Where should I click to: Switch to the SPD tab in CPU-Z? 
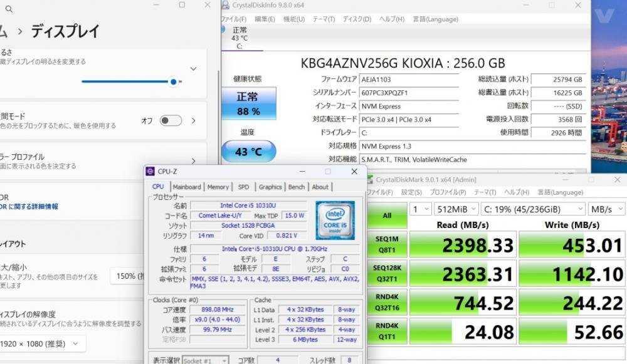243,187
